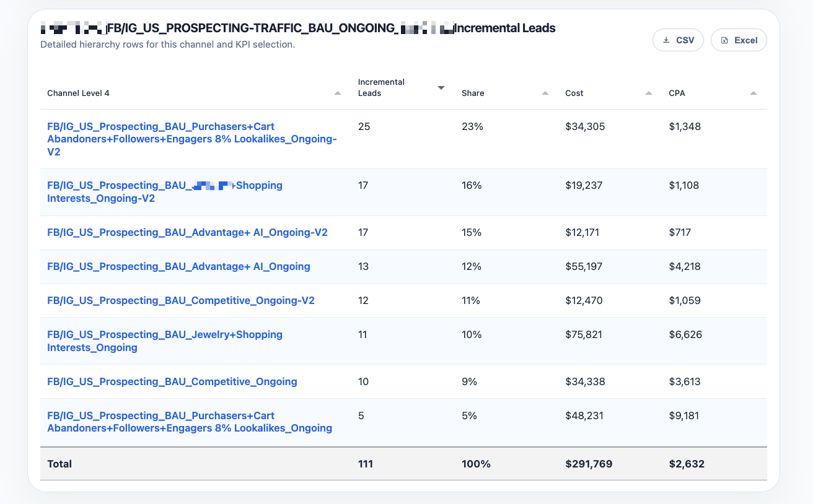Open the Advantage+ AI_Ongoing link
Image resolution: width=813 pixels, height=504 pixels.
coord(178,267)
